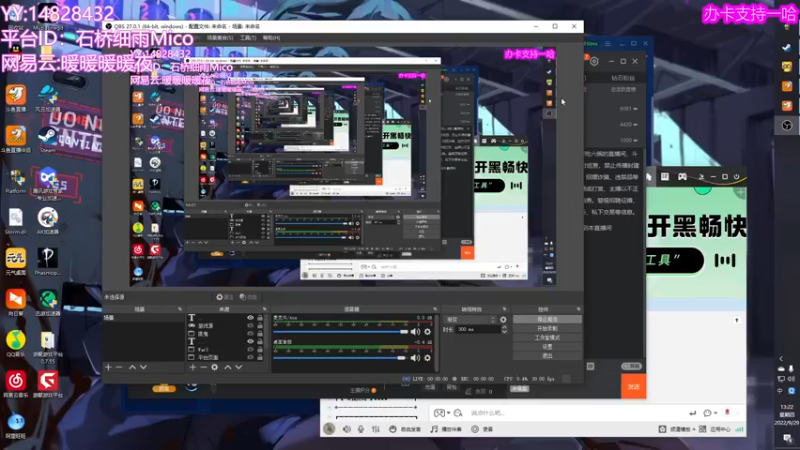Click the 开始录制 button in Controls
This screenshot has width=800, height=450.
coord(547,329)
